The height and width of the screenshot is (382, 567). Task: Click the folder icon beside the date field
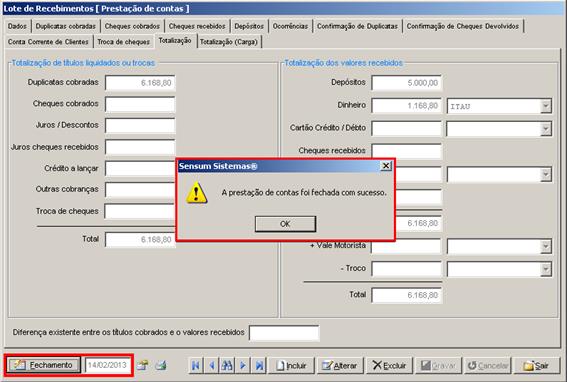click(142, 365)
